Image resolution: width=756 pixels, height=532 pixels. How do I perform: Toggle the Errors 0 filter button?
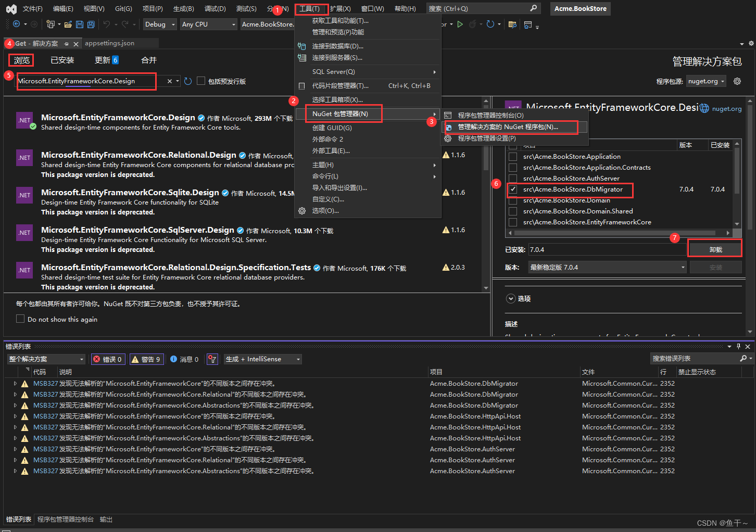click(x=108, y=359)
